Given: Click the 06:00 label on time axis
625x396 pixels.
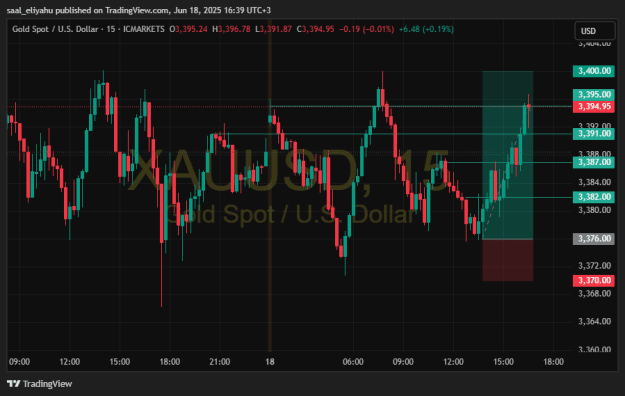Looking at the screenshot, I should 353,362.
